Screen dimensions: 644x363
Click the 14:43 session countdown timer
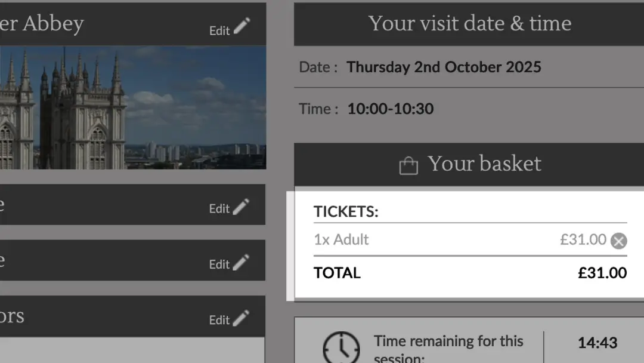(x=597, y=343)
